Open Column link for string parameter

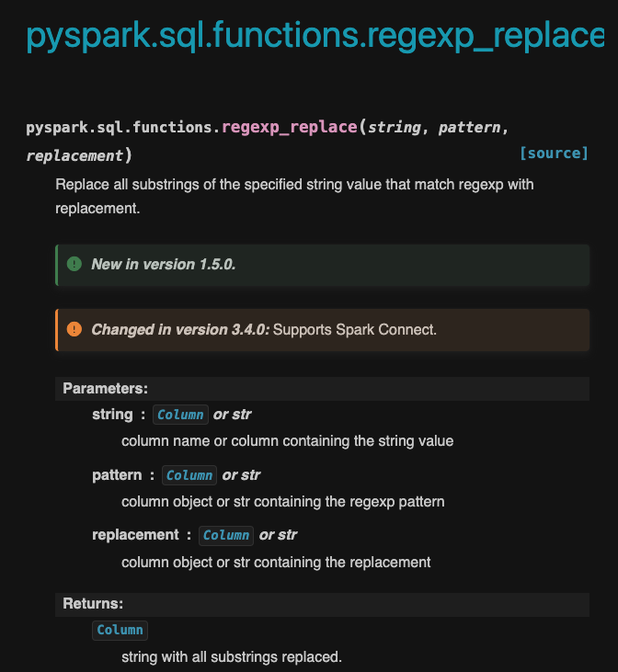tap(180, 415)
